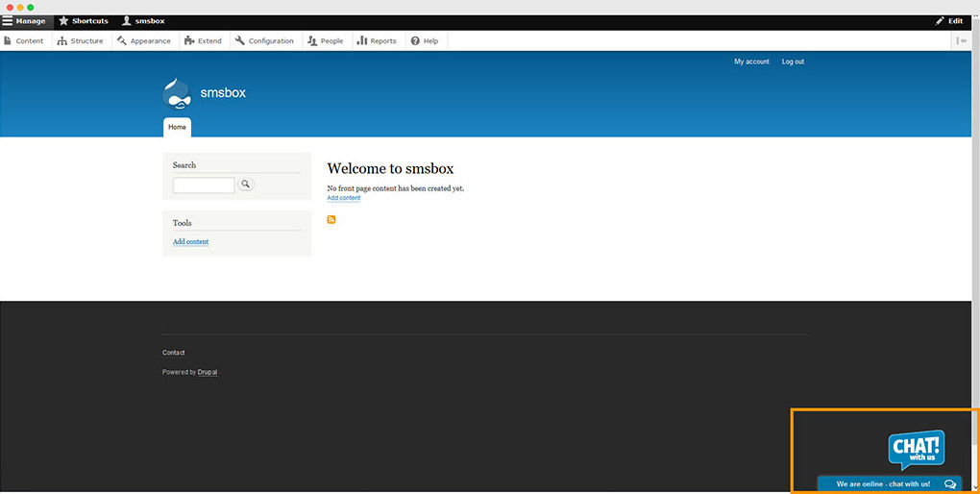Toggle toolbar orientation arrow icon

point(961,40)
